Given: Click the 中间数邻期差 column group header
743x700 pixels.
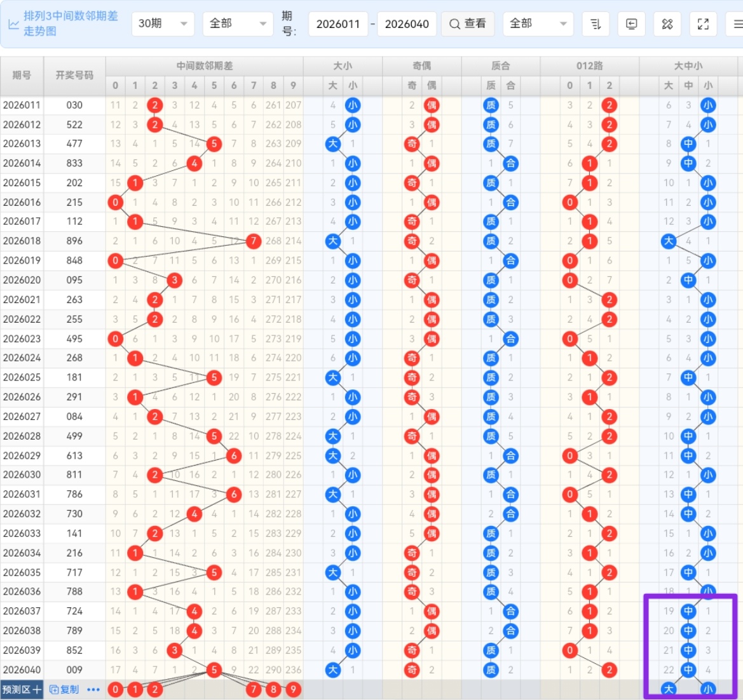Looking at the screenshot, I should click(204, 66).
